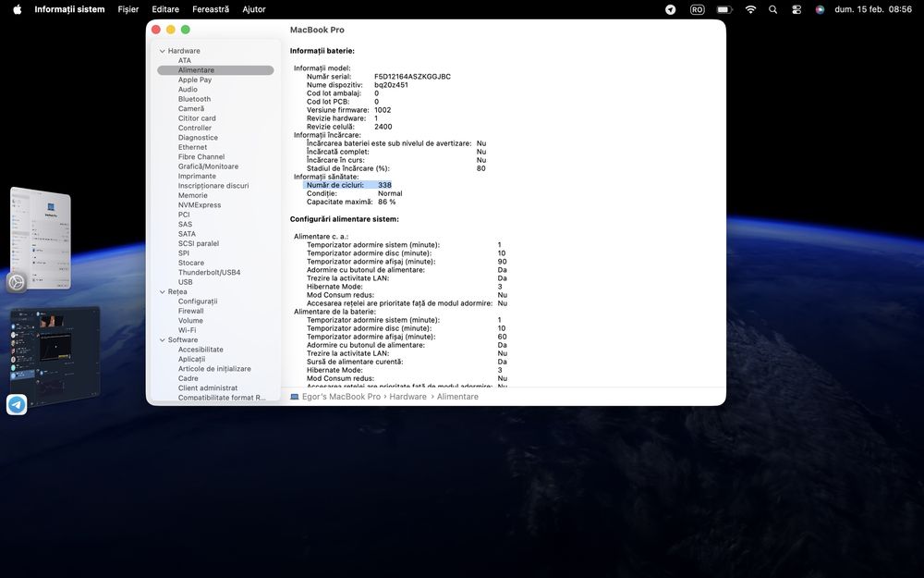Select NVMExpress in the sidebar
924x578 pixels.
[x=200, y=205]
